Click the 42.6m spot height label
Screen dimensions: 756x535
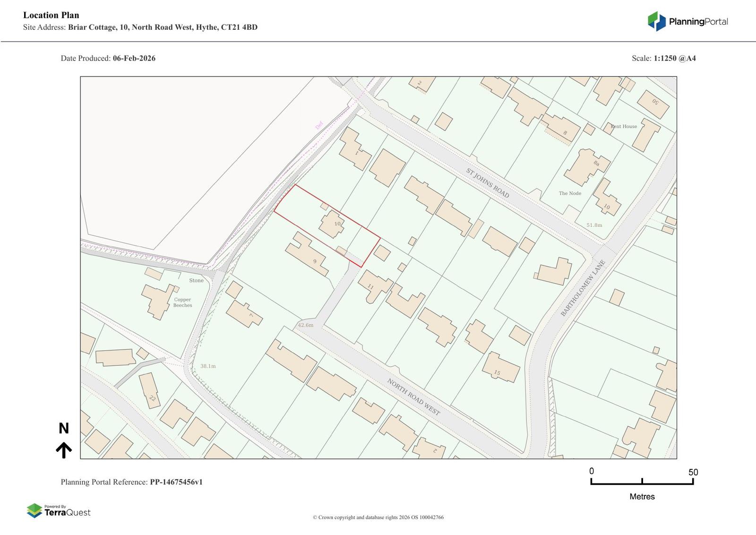pos(306,325)
